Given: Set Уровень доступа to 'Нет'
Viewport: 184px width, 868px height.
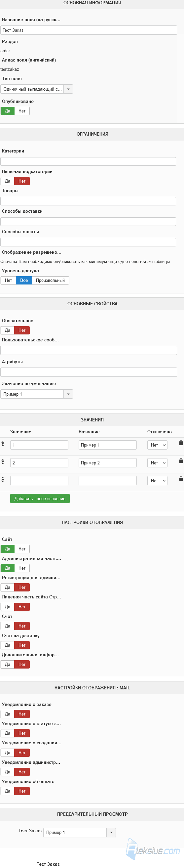Looking at the screenshot, I should click(x=8, y=281).
